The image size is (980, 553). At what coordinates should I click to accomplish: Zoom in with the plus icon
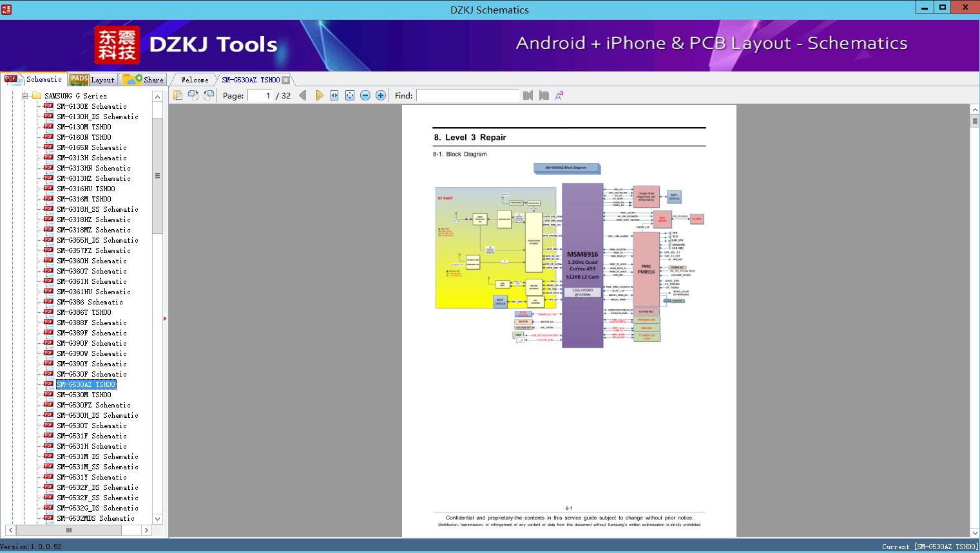(381, 95)
